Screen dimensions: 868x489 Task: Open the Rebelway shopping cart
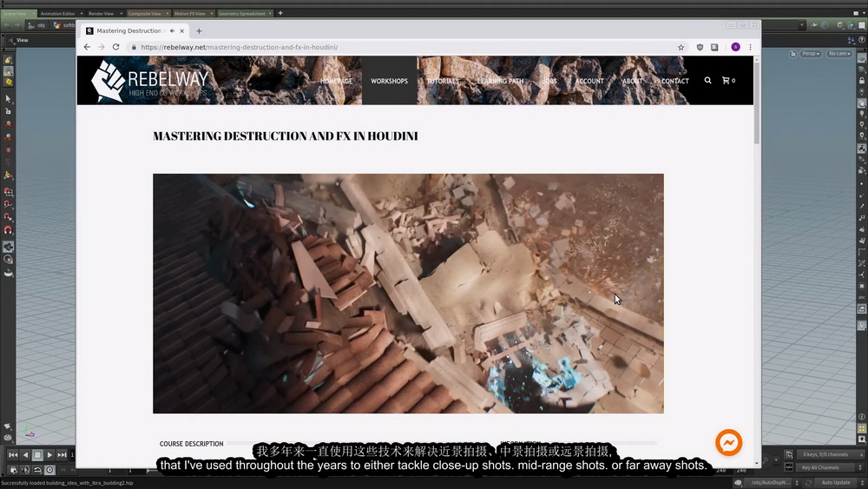(728, 80)
